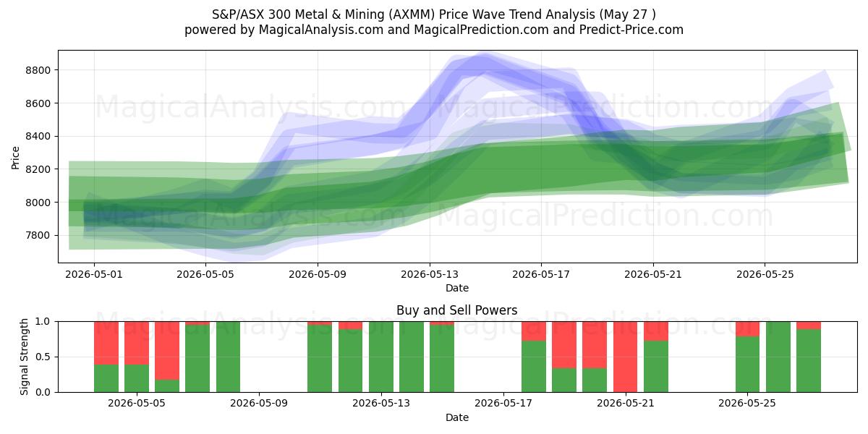This screenshot has height=434, width=868.
Task: Click the "Date" axis label under Buy/Sell chart
Action: (457, 417)
